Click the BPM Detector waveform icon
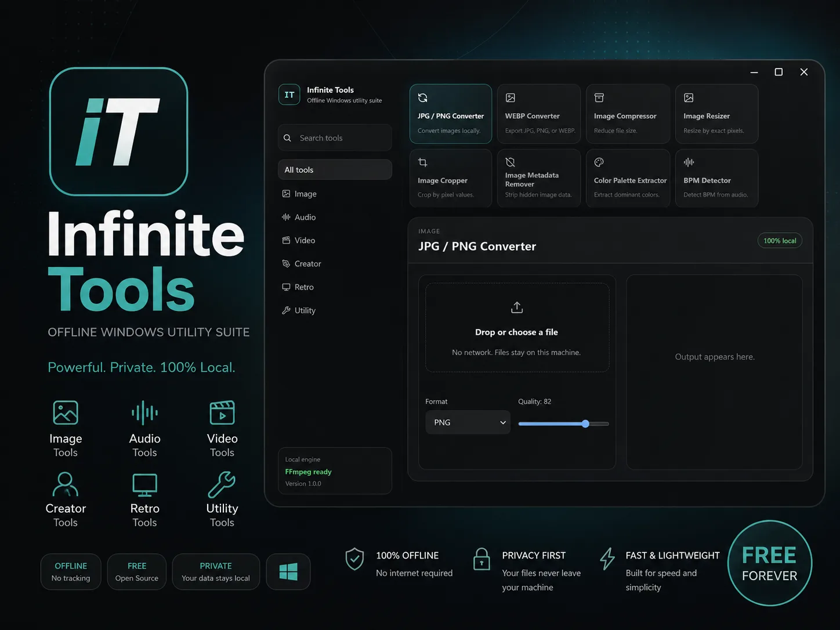This screenshot has height=630, width=840. click(689, 162)
